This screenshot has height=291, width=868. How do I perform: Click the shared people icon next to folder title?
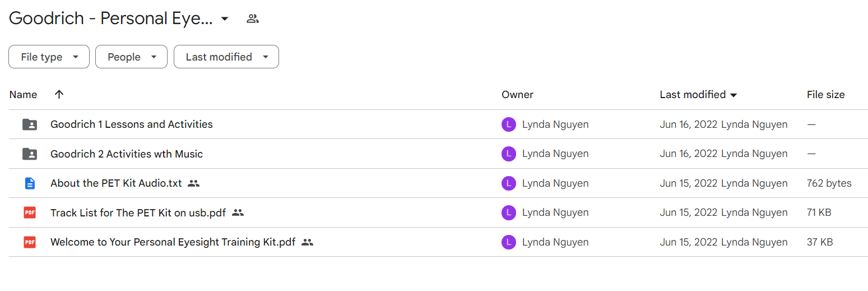point(253,19)
